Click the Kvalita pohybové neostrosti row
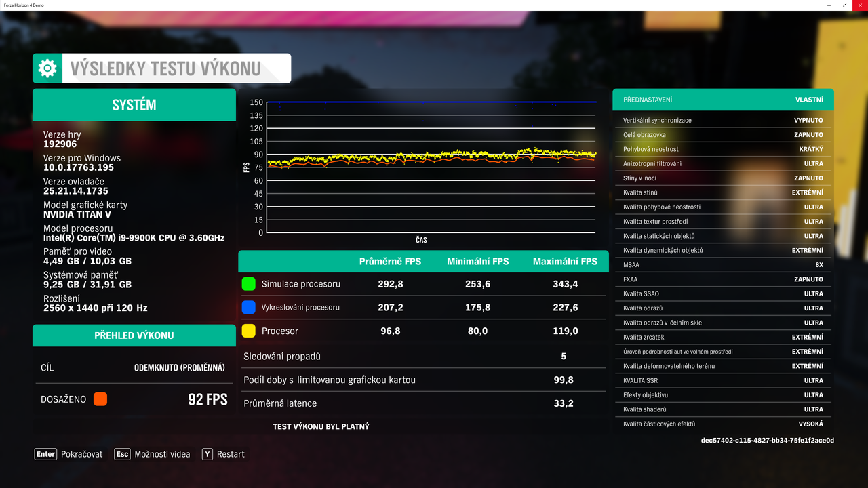Image resolution: width=868 pixels, height=488 pixels. click(x=723, y=207)
